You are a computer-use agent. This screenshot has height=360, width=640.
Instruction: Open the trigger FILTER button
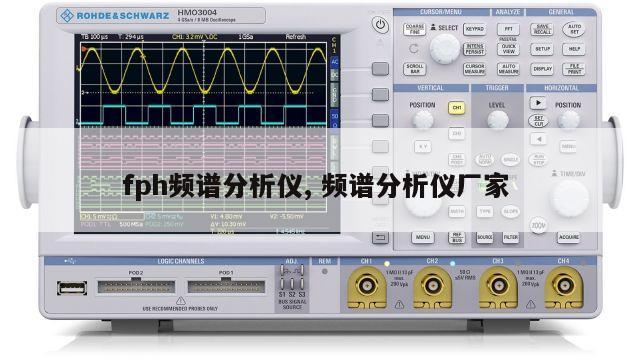pos(510,237)
